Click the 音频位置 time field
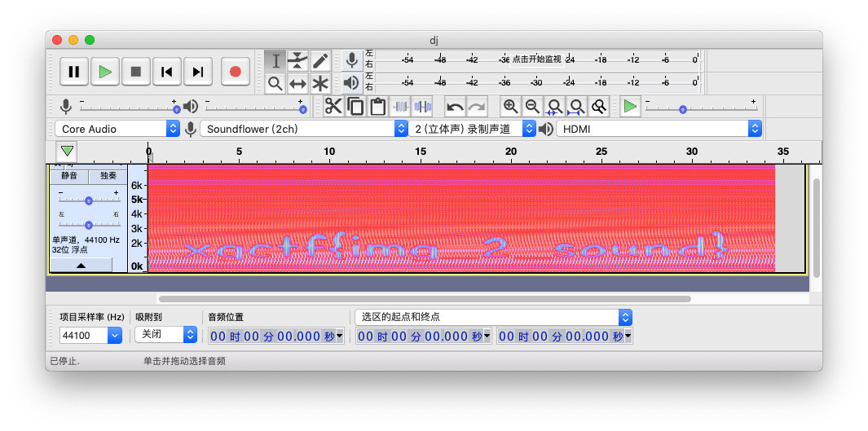 coord(275,336)
